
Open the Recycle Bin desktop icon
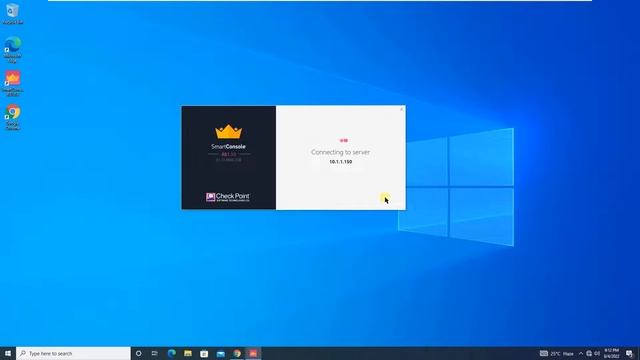tap(13, 13)
